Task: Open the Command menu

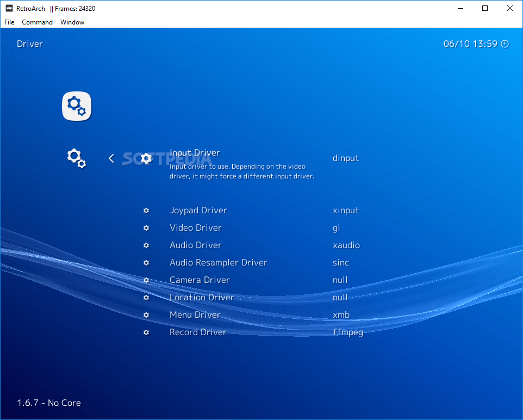Action: point(37,22)
